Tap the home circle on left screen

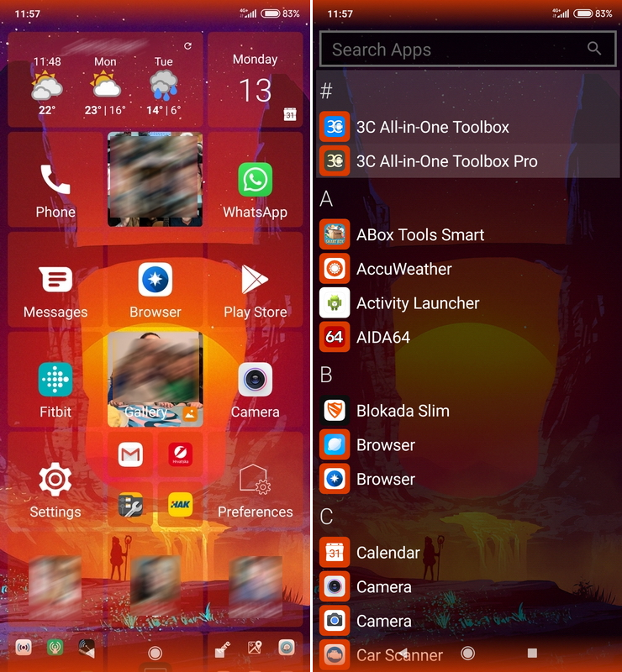(155, 654)
